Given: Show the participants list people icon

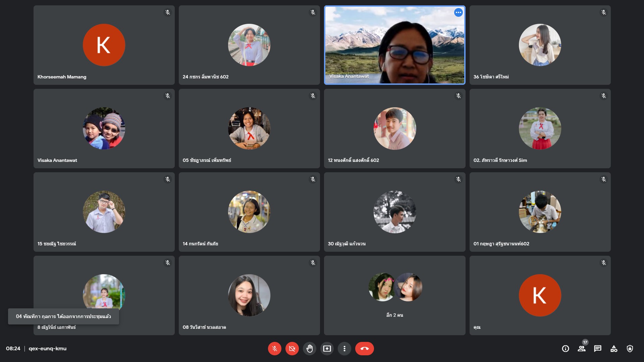Looking at the screenshot, I should coord(581,349).
